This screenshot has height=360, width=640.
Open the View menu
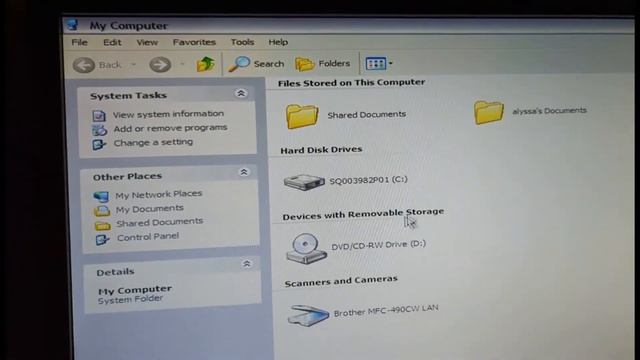pos(147,42)
